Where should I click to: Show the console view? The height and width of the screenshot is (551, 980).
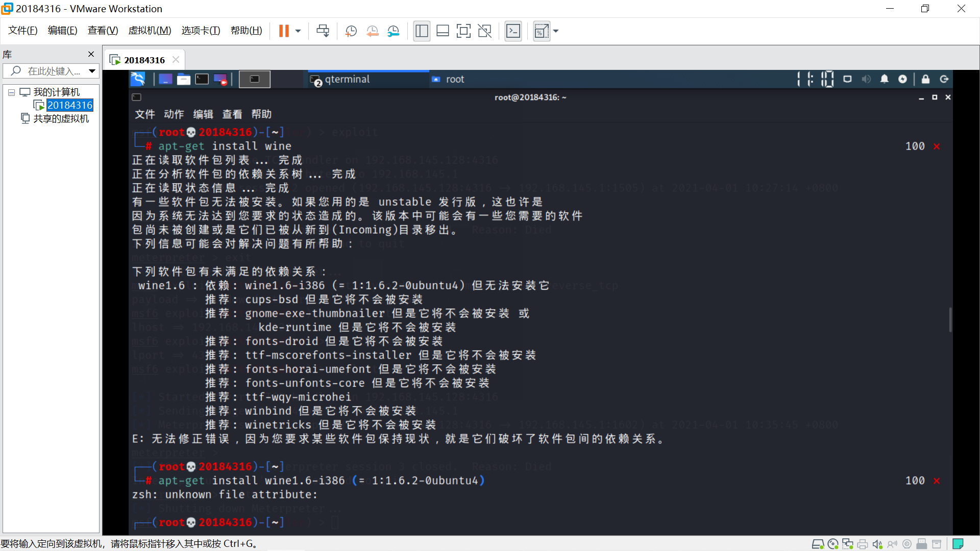point(513,31)
